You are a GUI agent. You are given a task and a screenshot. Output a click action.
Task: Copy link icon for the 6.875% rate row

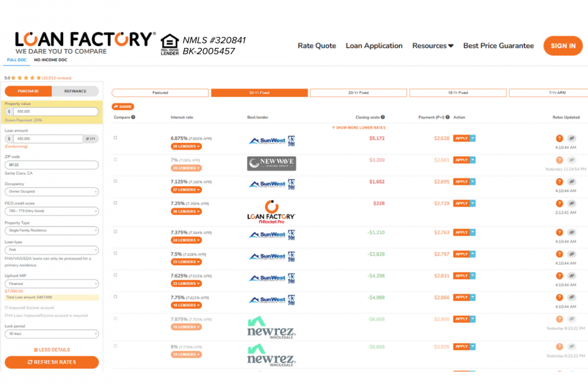[x=571, y=139]
